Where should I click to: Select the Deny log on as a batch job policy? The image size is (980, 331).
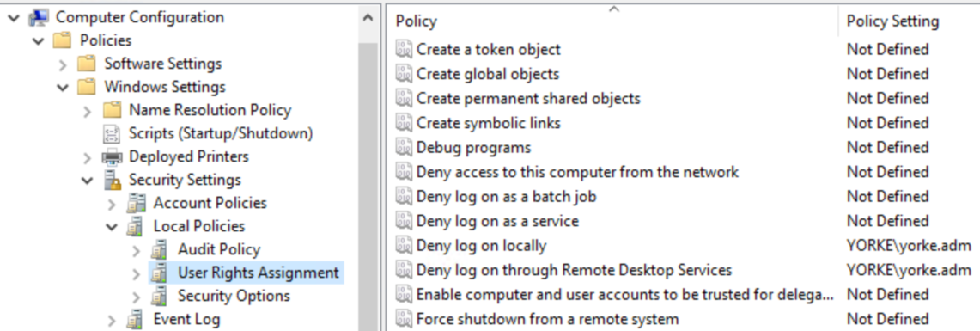(506, 197)
